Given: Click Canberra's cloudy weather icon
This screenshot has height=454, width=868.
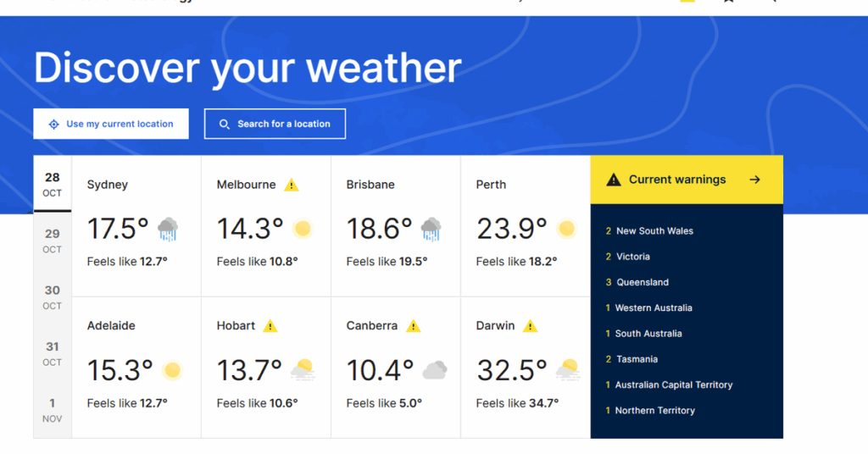Looking at the screenshot, I should click(x=435, y=370).
